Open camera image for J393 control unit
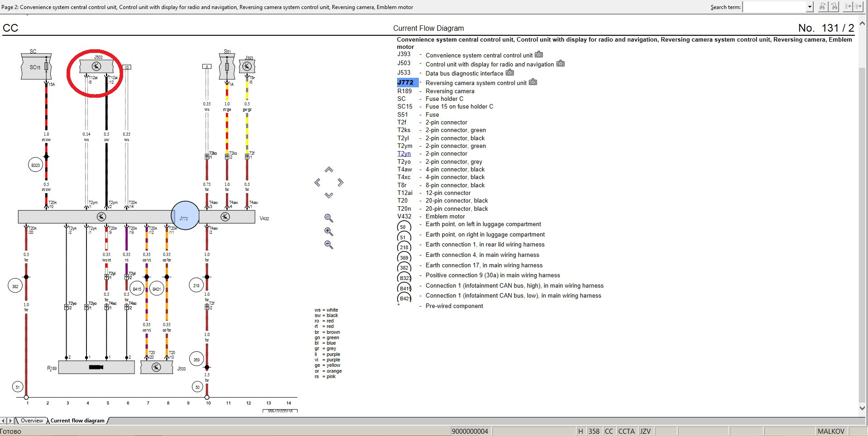 click(x=539, y=55)
